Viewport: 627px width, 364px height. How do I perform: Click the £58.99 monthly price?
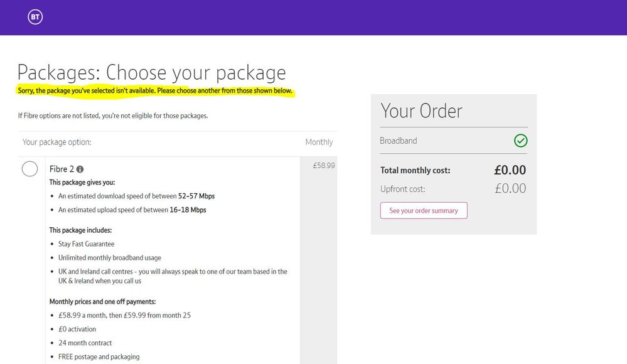324,165
